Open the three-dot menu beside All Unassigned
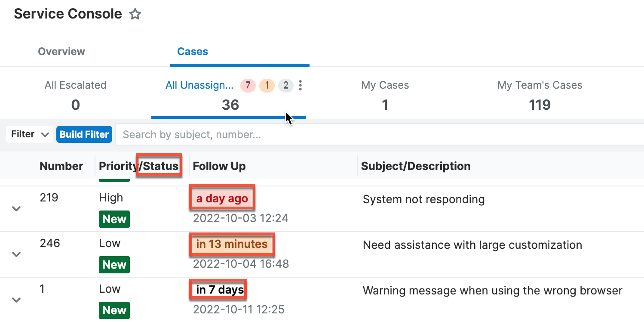This screenshot has width=644, height=322. [x=301, y=86]
